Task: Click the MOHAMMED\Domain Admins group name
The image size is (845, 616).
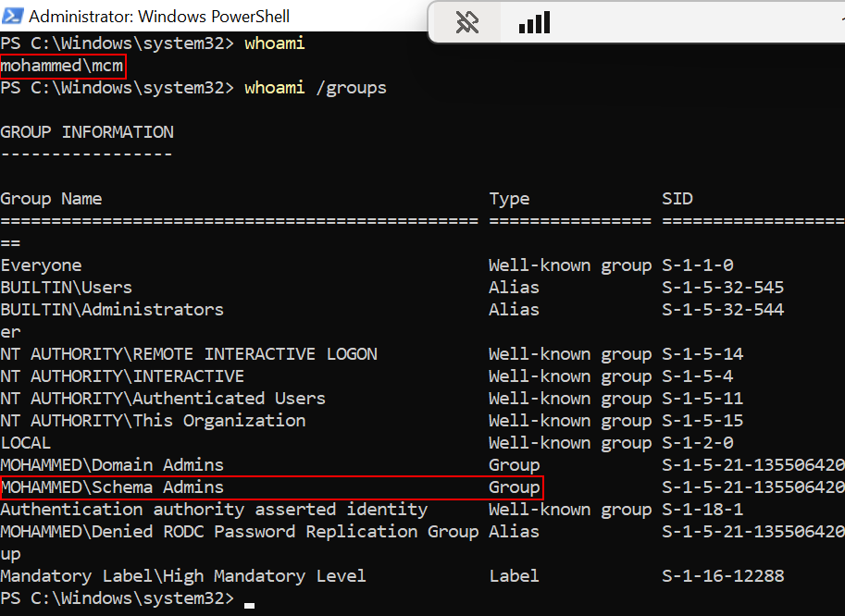Action: click(112, 465)
